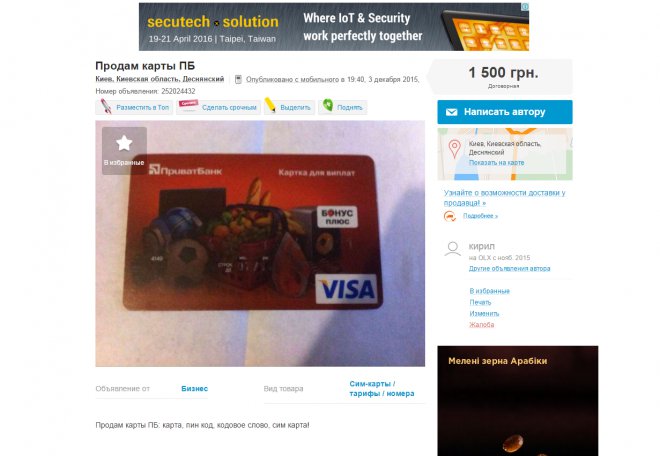This screenshot has width=660, height=456.
Task: Click the Изменить link
Action: [x=484, y=314]
